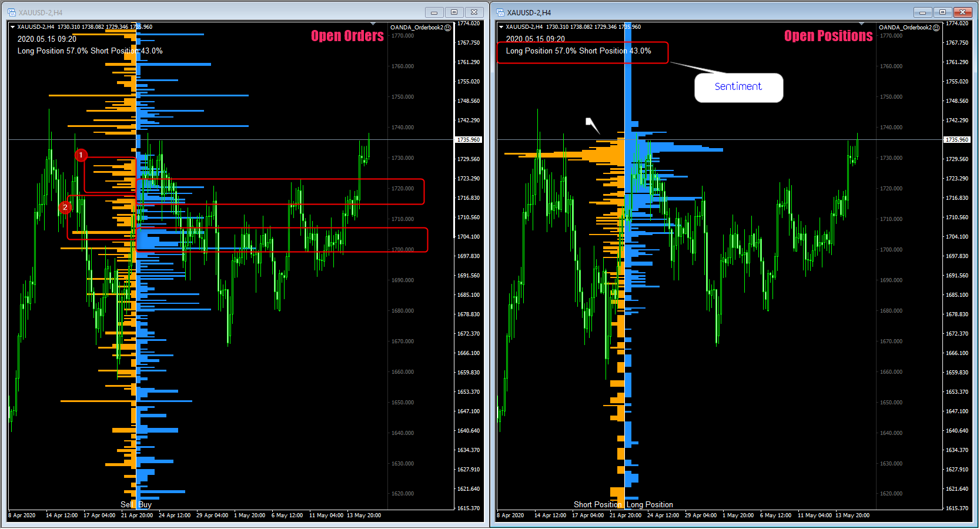Click the Long Position label at right chart bottom

coord(650,505)
